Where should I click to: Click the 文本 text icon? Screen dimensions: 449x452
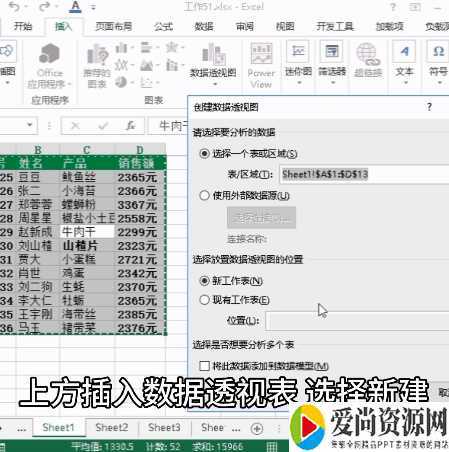(x=404, y=52)
